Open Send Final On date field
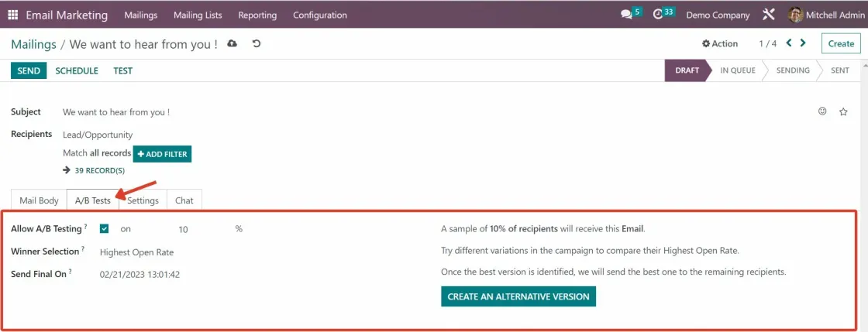 (x=139, y=274)
